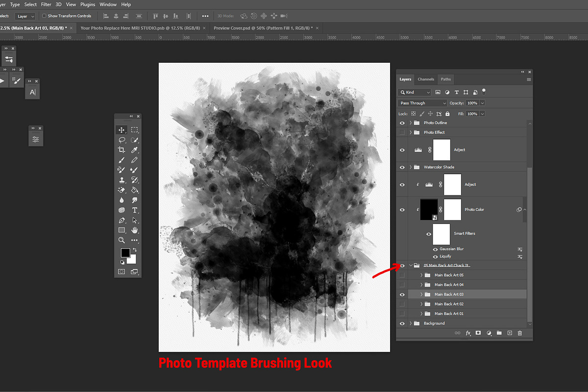Open the Window menu
This screenshot has width=588, height=392.
[108, 4]
